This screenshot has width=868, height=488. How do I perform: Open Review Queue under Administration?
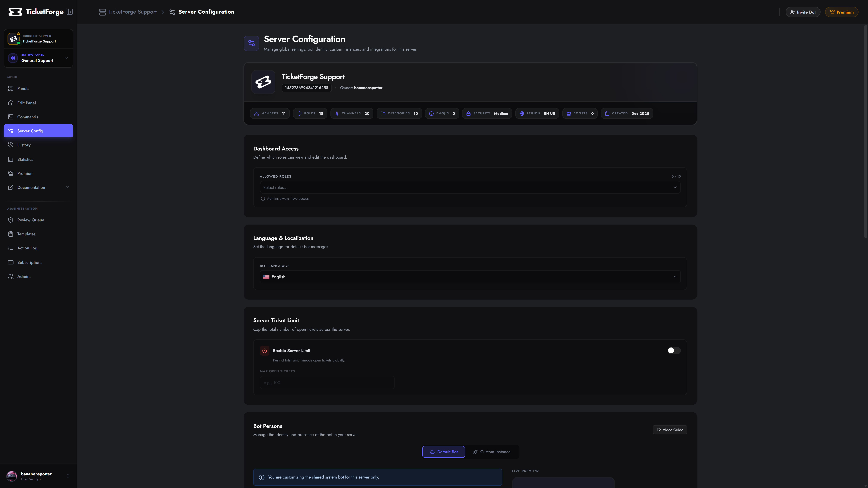pyautogui.click(x=38, y=220)
